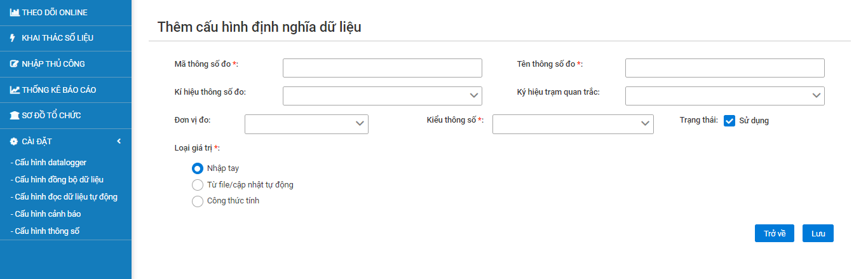Click the gear icon beside CÀI ĐẶT
This screenshot has width=868, height=279.
[13, 141]
